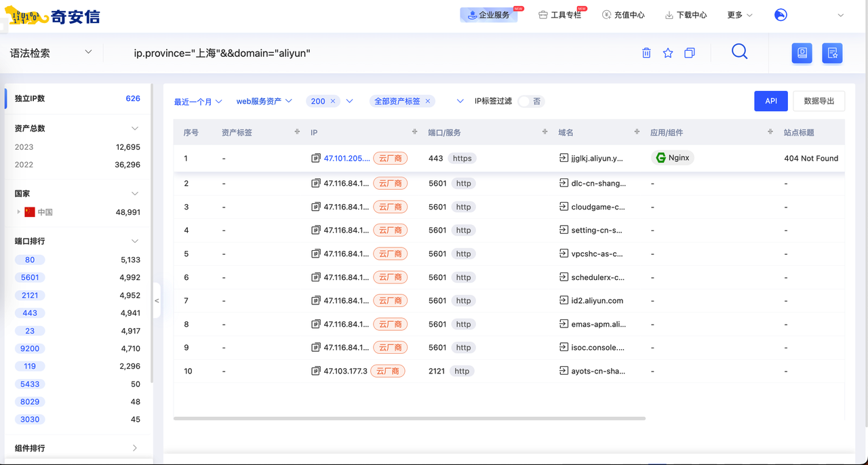Click the 2022 asset count row
Image resolution: width=868 pixels, height=465 pixels.
click(77, 165)
